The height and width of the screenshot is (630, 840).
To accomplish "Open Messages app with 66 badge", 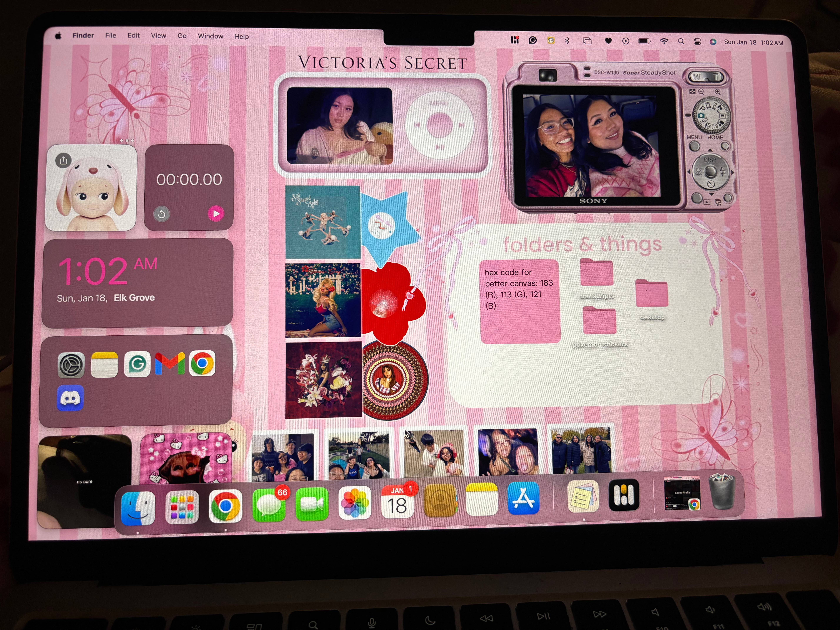I will click(x=269, y=505).
